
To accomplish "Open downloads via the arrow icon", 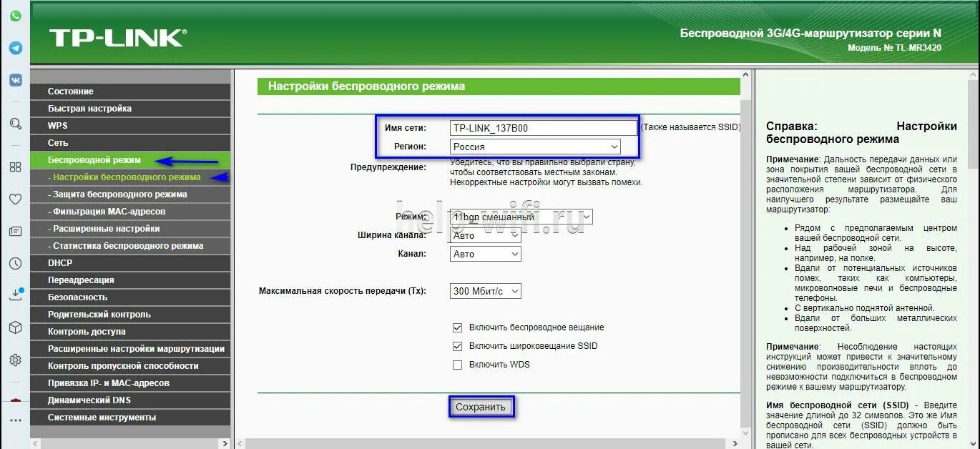I will (x=15, y=295).
